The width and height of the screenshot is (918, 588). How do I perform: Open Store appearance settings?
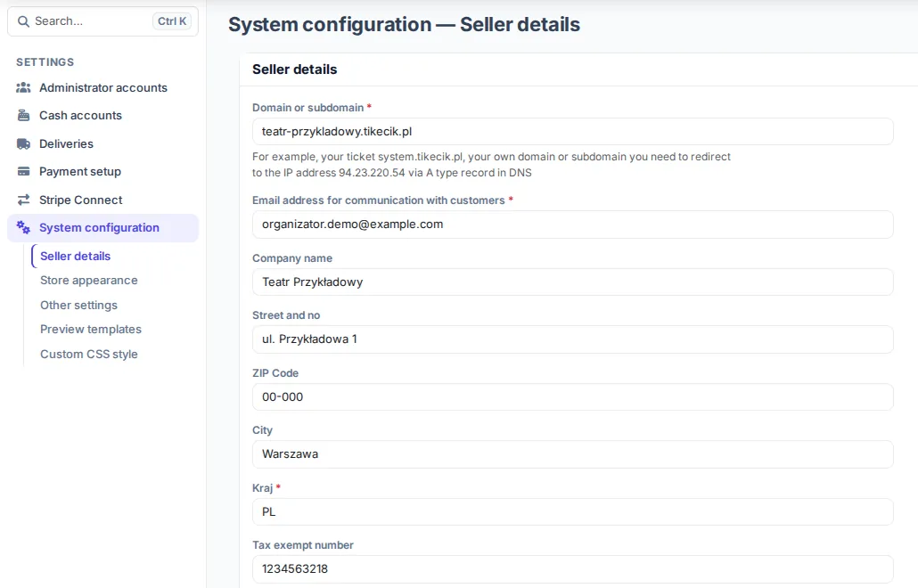(89, 281)
